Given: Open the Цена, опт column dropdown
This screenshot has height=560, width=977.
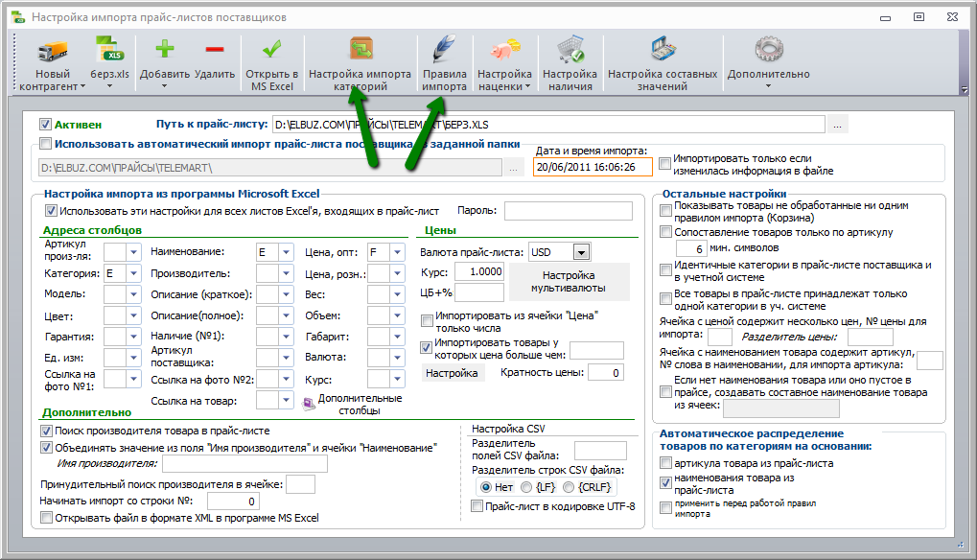Looking at the screenshot, I should (398, 252).
